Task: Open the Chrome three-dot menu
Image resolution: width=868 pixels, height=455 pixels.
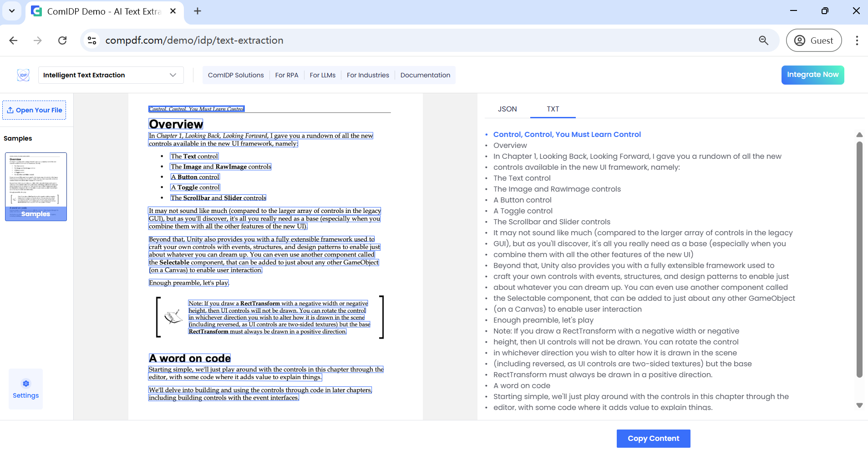Action: (x=857, y=40)
